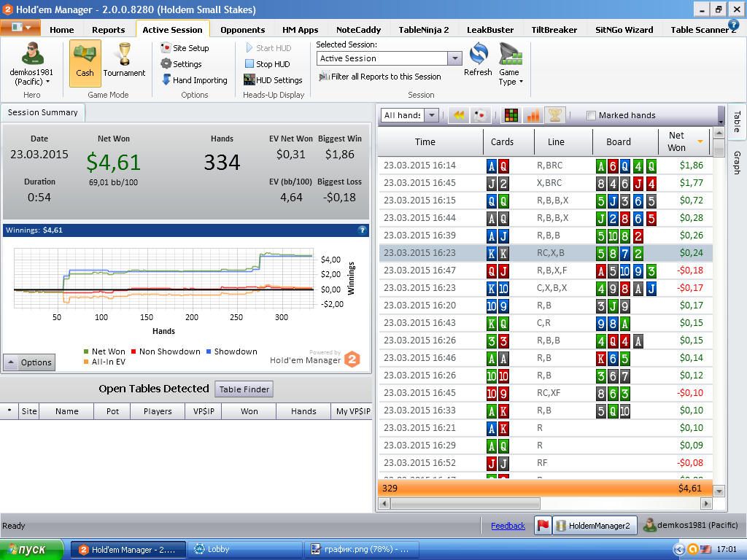Image resolution: width=747 pixels, height=560 pixels.
Task: Open the Windows Start (пуск) button
Action: pyautogui.click(x=31, y=550)
